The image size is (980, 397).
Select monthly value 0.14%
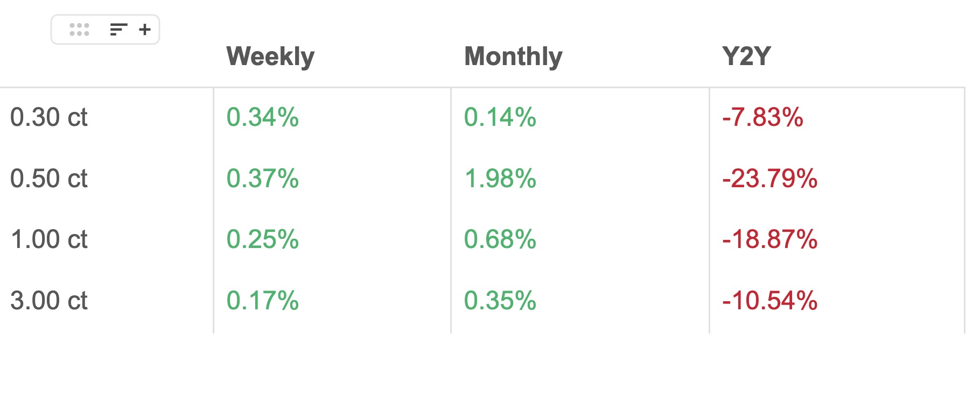coord(500,117)
